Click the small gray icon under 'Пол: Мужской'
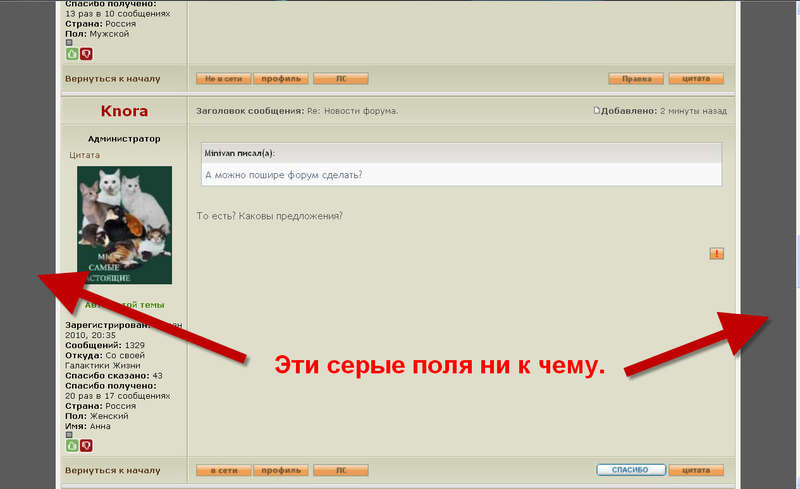Screen dimensions: 800x489 (69, 42)
